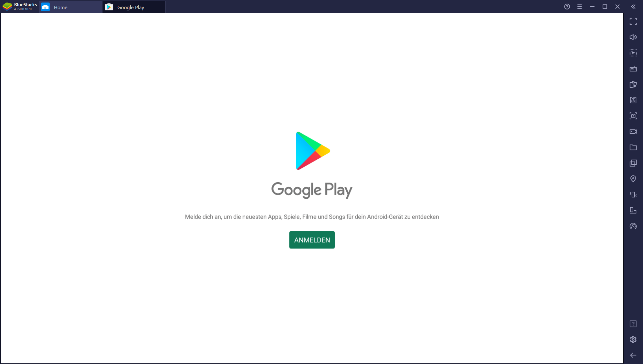Open keyboard game controls icon
The image size is (643, 364).
point(633,69)
